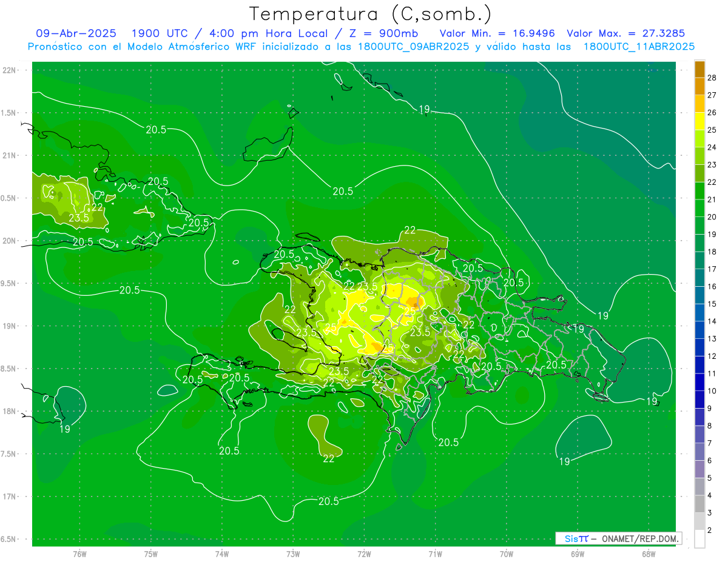The width and height of the screenshot is (728, 562).
Task: Click the "18" label on the color scale
Action: click(713, 252)
